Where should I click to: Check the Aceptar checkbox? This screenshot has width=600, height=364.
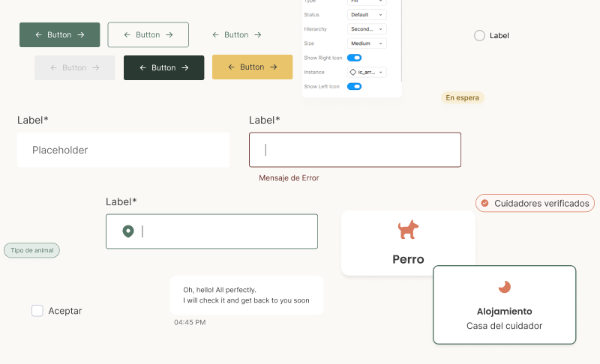(x=37, y=311)
